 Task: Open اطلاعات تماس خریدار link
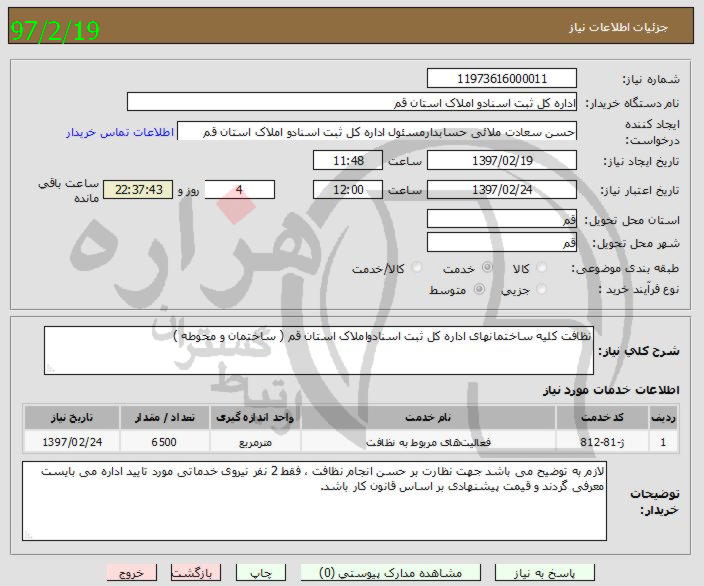[x=120, y=132]
